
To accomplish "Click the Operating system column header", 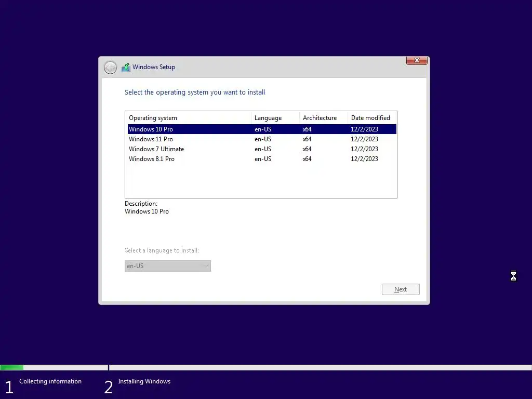I will point(188,118).
